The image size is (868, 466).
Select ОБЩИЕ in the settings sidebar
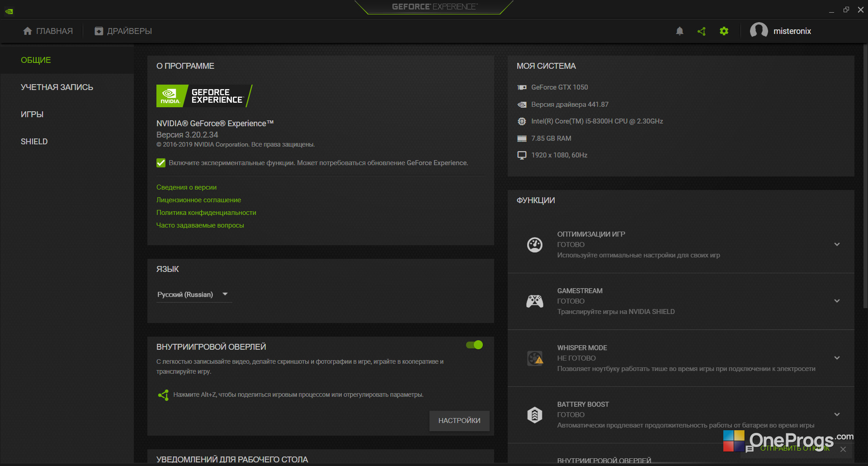67,60
